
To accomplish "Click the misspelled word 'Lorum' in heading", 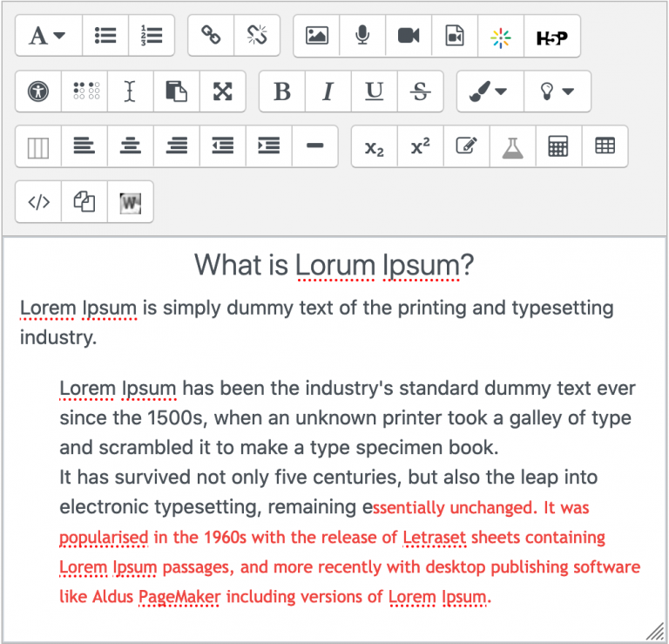I will point(335,265).
